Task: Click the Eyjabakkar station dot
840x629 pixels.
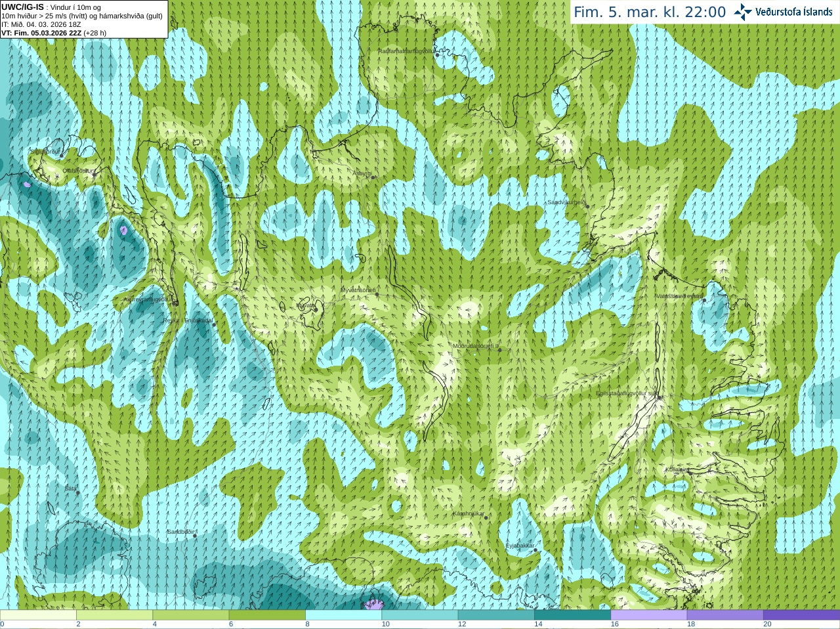Action: point(535,550)
